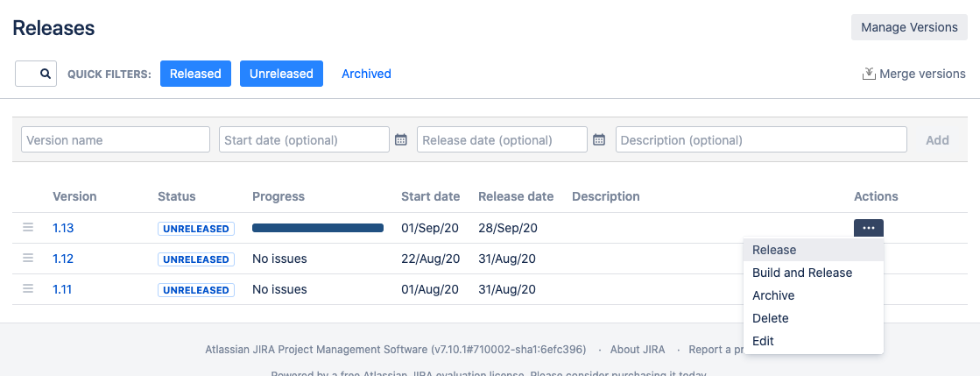Image resolution: width=980 pixels, height=376 pixels.
Task: Choose Delete from the actions menu
Action: coord(771,318)
